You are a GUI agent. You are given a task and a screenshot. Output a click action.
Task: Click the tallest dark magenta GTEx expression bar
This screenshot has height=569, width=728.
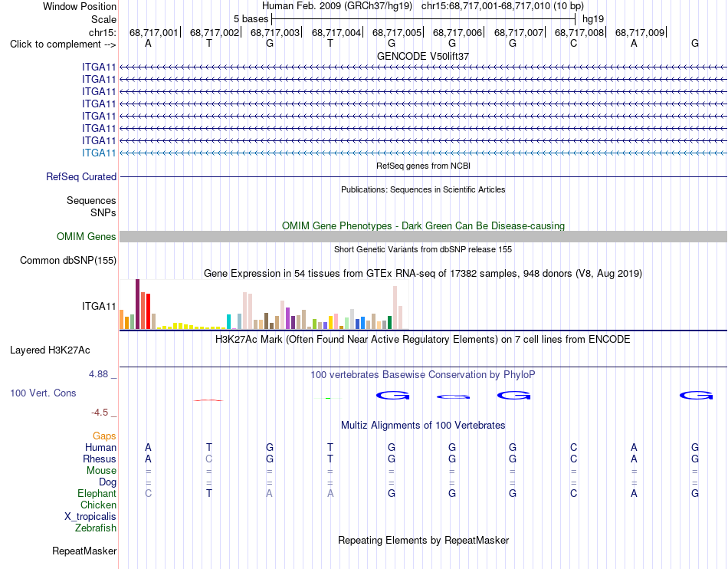[x=137, y=304]
